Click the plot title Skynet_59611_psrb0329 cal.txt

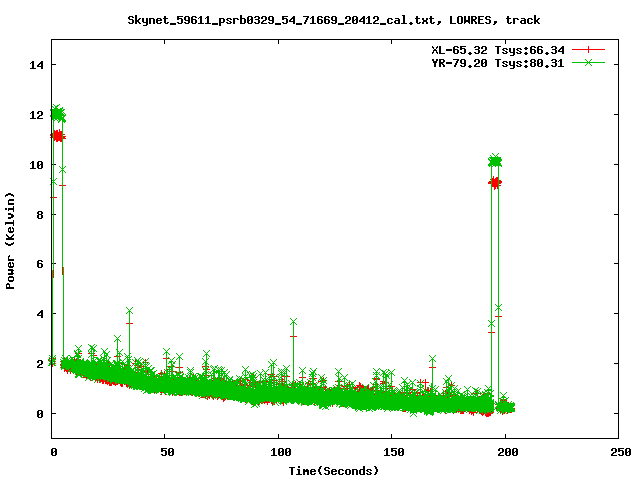tap(333, 20)
